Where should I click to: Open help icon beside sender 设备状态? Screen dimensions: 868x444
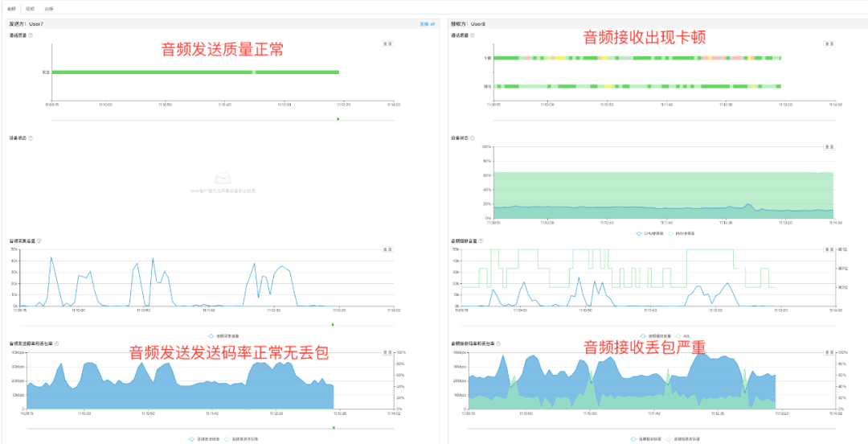[x=31, y=138]
